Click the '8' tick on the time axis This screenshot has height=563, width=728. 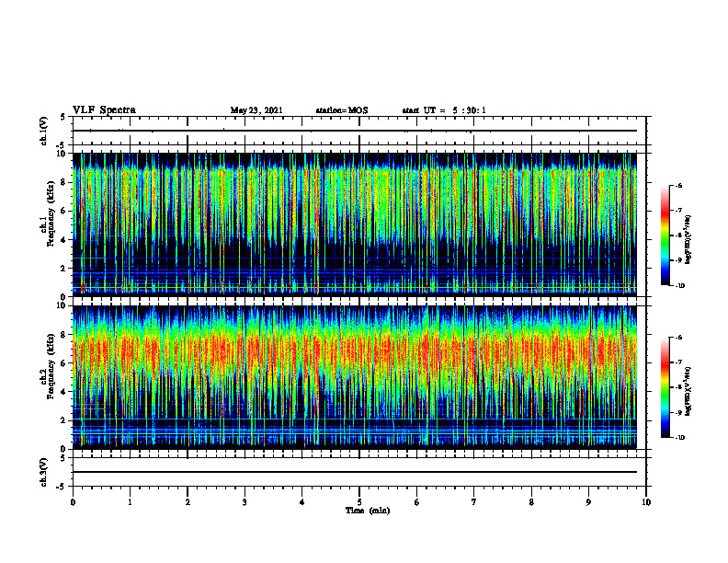[531, 502]
